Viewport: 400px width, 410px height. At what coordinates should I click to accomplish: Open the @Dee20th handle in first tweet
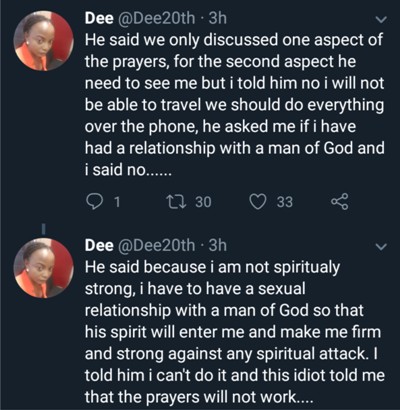(x=156, y=18)
